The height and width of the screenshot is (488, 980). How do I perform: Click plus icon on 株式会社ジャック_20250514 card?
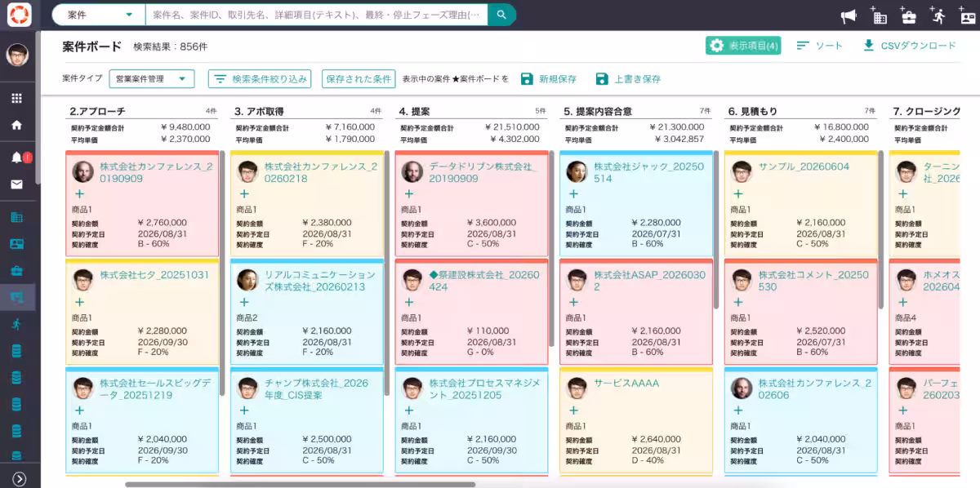573,194
